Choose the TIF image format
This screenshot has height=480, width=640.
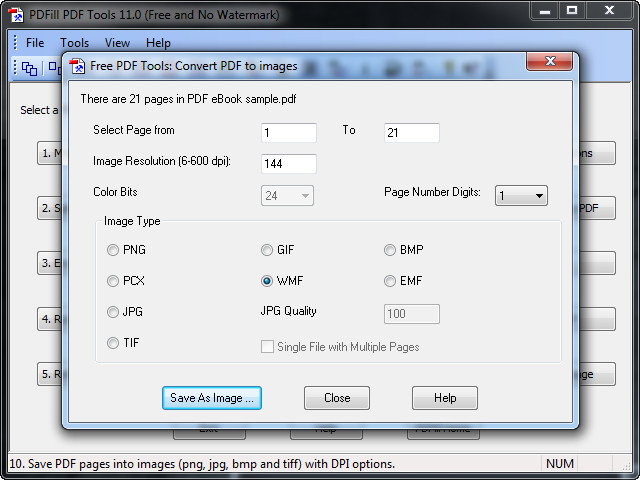pyautogui.click(x=114, y=343)
